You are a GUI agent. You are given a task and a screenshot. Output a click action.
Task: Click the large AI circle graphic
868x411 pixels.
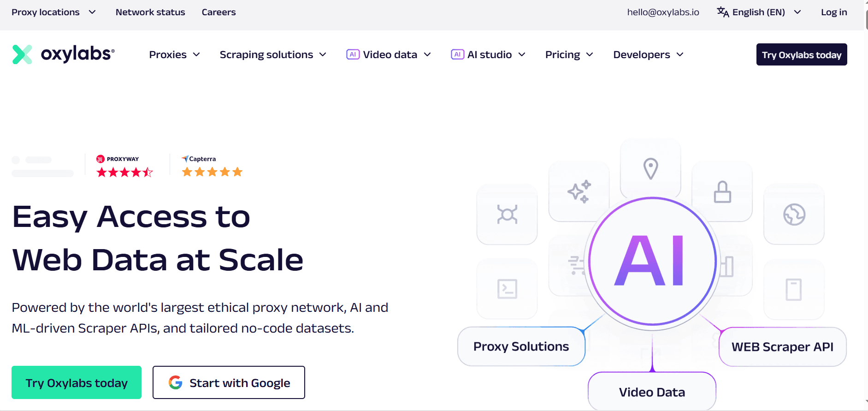(652, 261)
